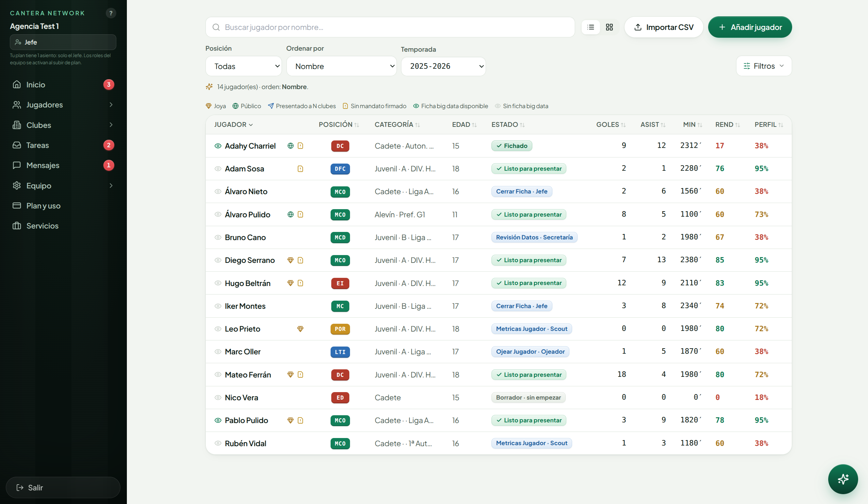The image size is (868, 504).
Task: Click the help question mark icon
Action: click(x=111, y=13)
